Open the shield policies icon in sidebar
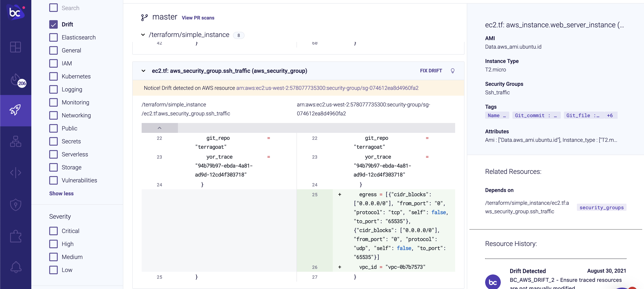Screen dimensions: 644x289 click(15, 205)
